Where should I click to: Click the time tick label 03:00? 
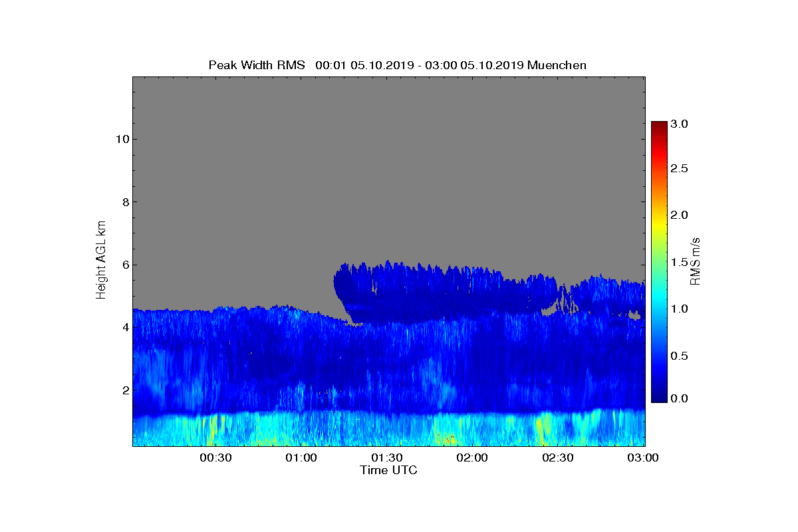point(643,458)
